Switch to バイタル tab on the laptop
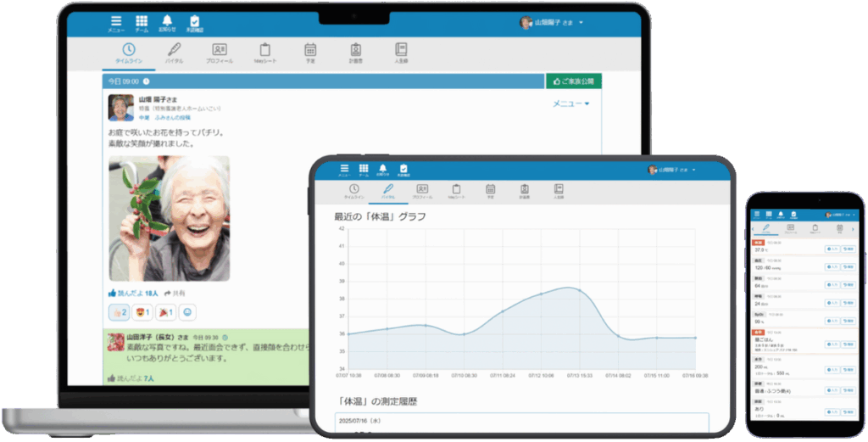868x442 pixels. pyautogui.click(x=175, y=53)
